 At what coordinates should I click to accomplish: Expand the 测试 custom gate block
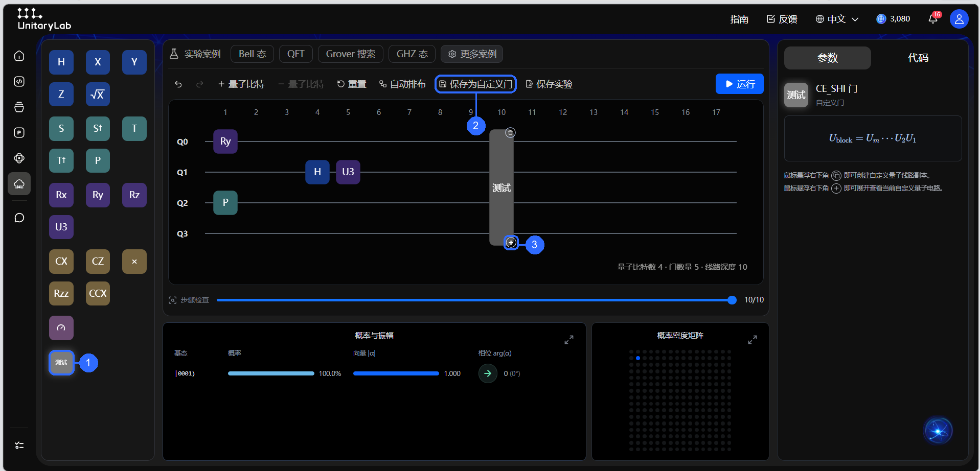tap(511, 243)
